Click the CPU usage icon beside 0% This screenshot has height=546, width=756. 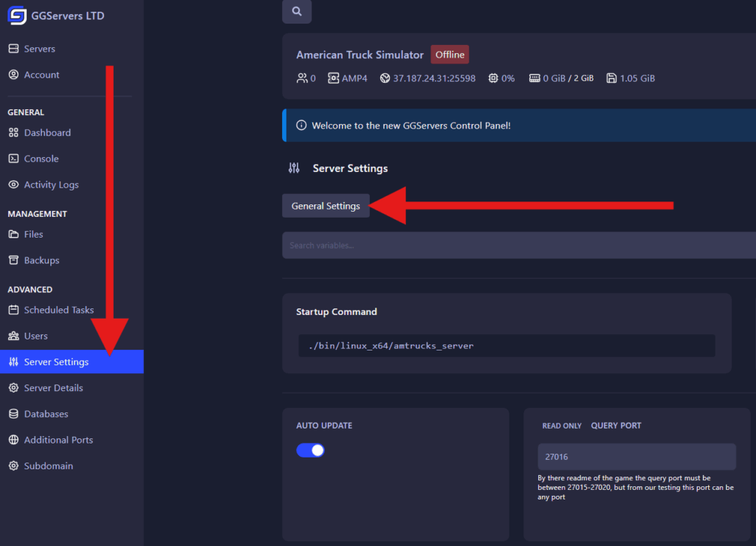point(493,78)
